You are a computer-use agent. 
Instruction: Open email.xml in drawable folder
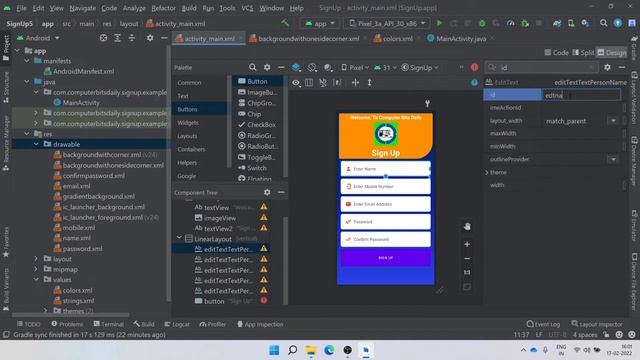[x=76, y=186]
